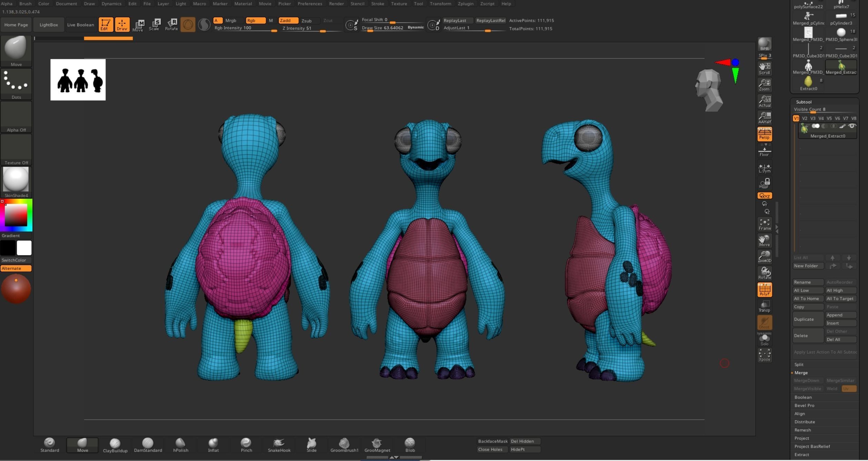Select the Slide brush

point(312,445)
